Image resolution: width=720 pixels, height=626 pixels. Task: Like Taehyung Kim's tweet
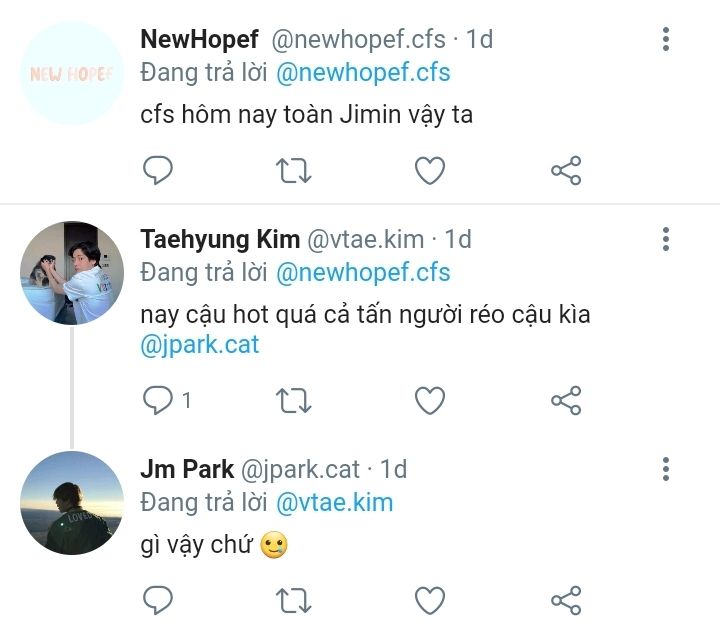point(430,400)
